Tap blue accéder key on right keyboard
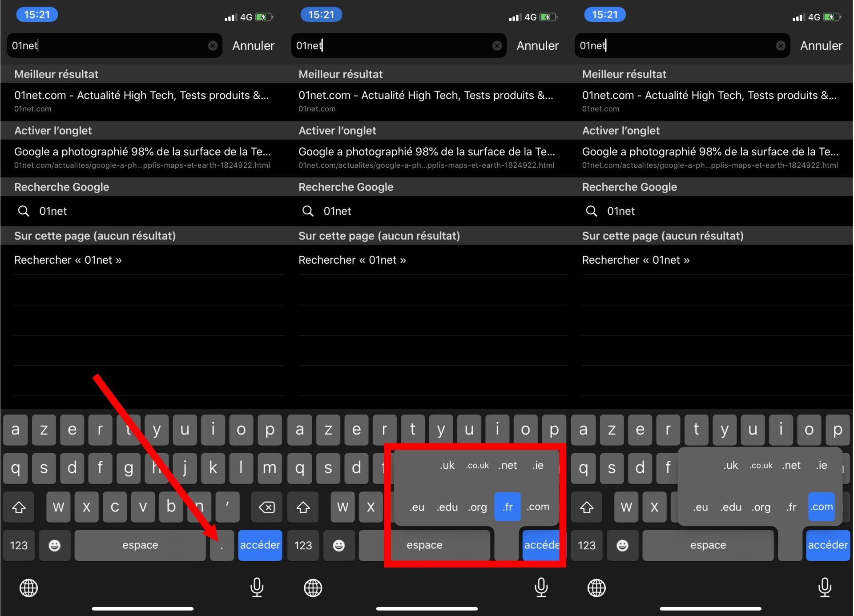854x616 pixels. (x=828, y=545)
